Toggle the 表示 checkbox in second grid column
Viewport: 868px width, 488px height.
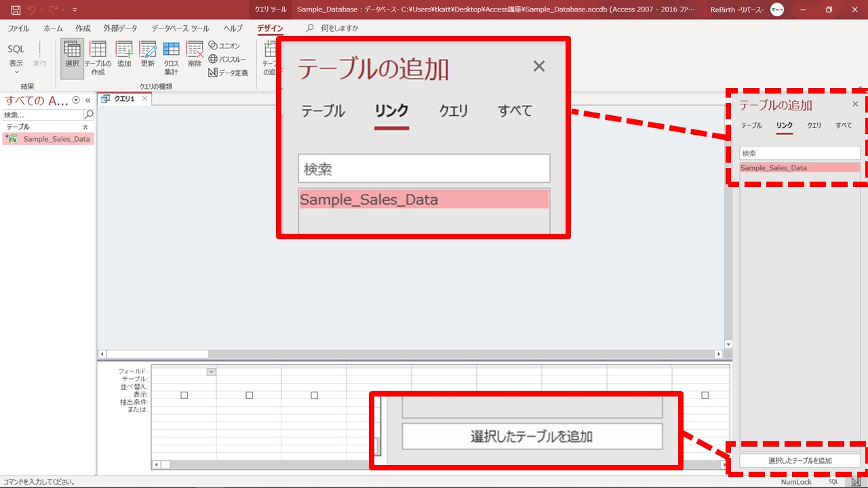(x=249, y=395)
